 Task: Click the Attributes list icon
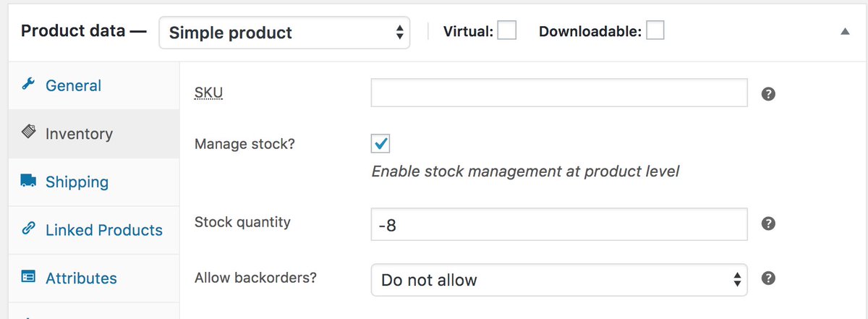point(29,278)
